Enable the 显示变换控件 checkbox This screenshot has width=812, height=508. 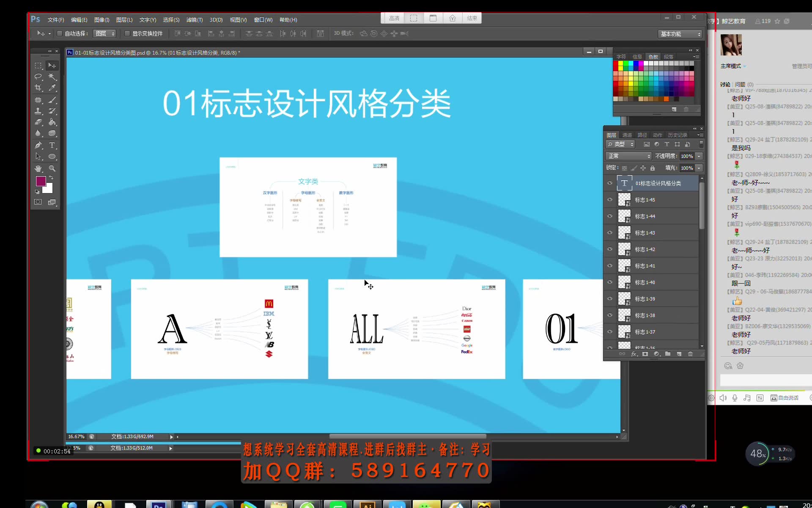pyautogui.click(x=128, y=33)
